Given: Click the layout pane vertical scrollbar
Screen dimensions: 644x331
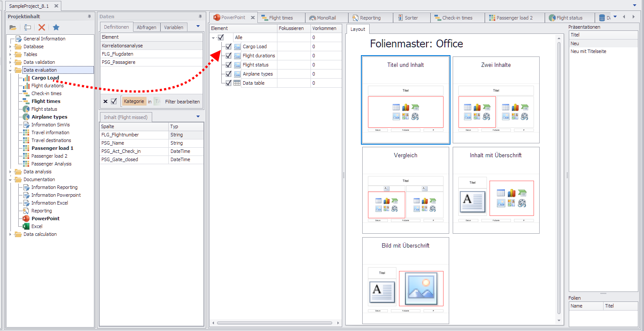Looking at the screenshot, I should click(559, 178).
